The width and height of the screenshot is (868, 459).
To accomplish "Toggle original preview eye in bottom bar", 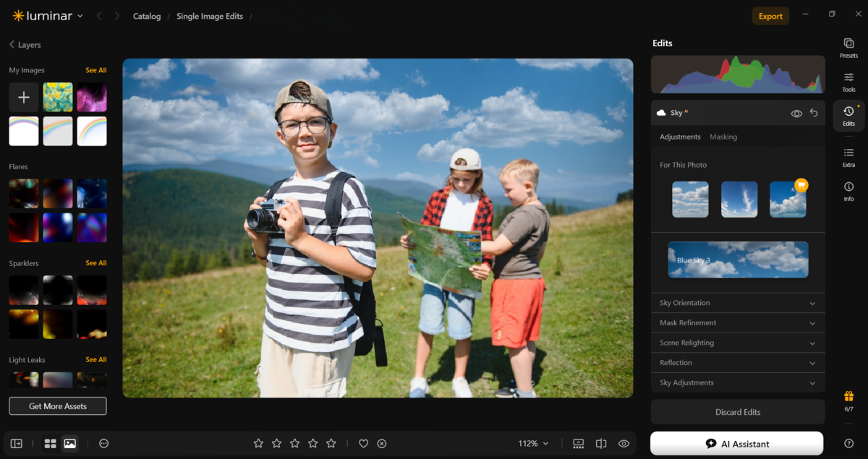I will click(x=624, y=443).
